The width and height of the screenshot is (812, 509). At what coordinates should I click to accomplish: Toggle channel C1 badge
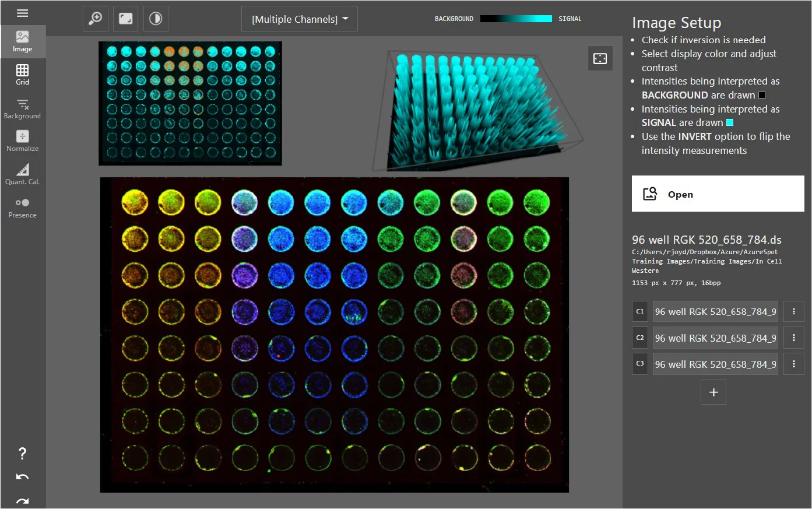[640, 311]
